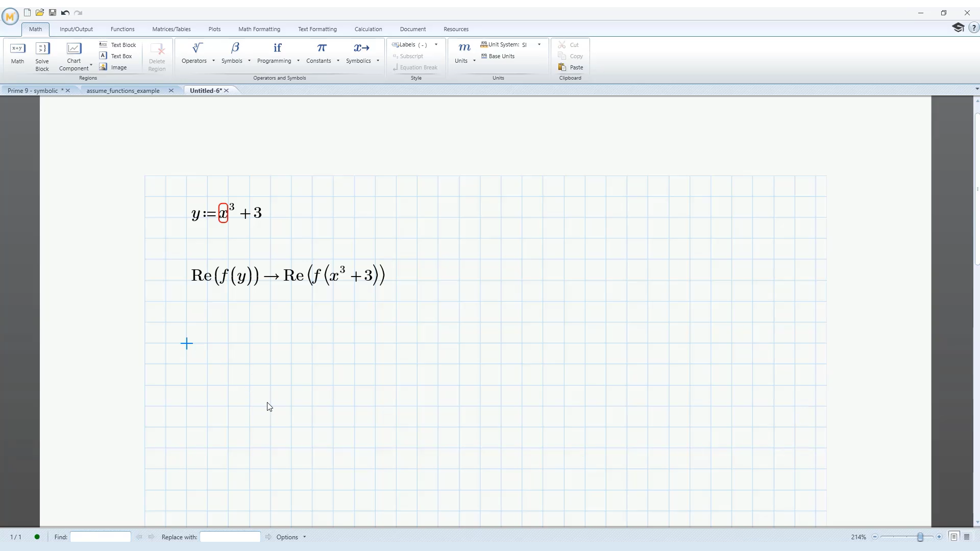This screenshot has height=551, width=980.
Task: Open the Symbolics palette
Action: [x=359, y=53]
